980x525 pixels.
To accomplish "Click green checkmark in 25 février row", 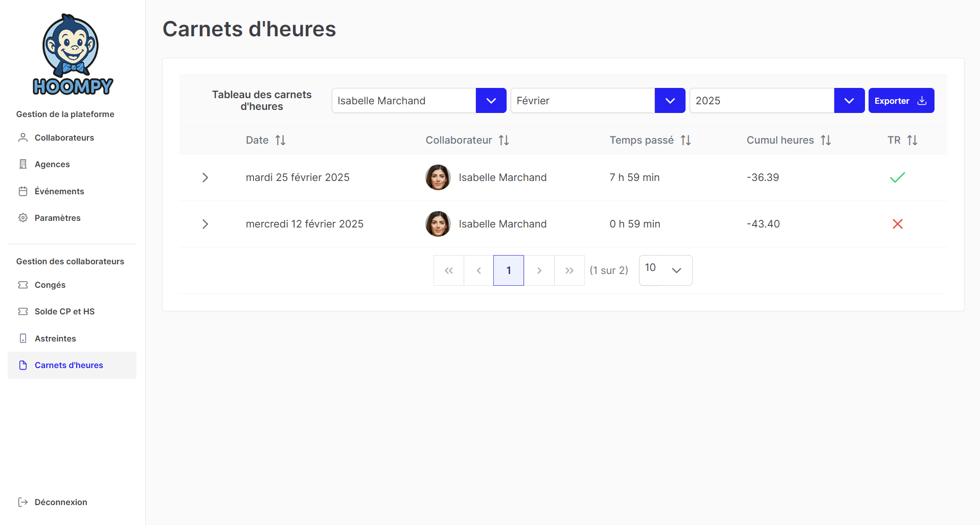I will (897, 177).
